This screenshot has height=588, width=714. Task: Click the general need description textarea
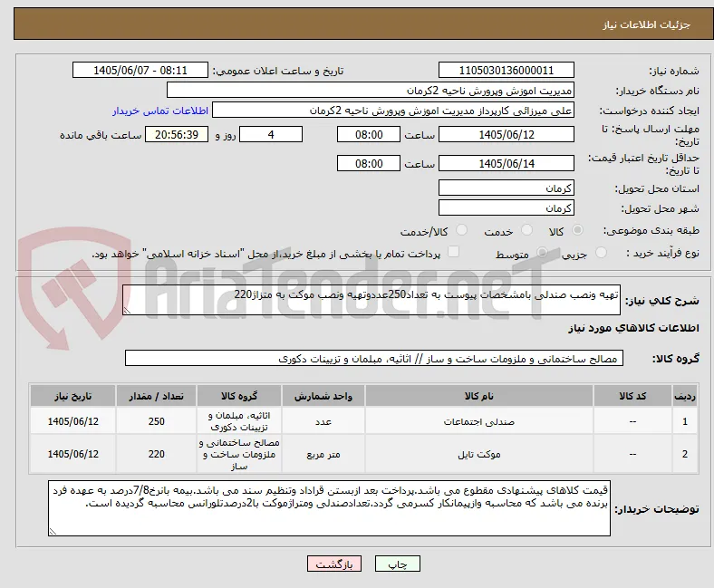coord(371,300)
